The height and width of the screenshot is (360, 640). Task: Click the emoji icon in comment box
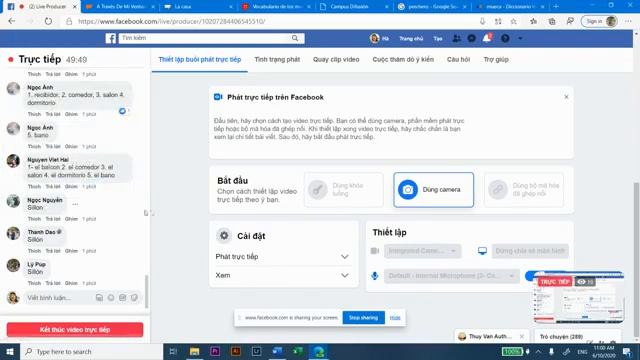point(111,298)
